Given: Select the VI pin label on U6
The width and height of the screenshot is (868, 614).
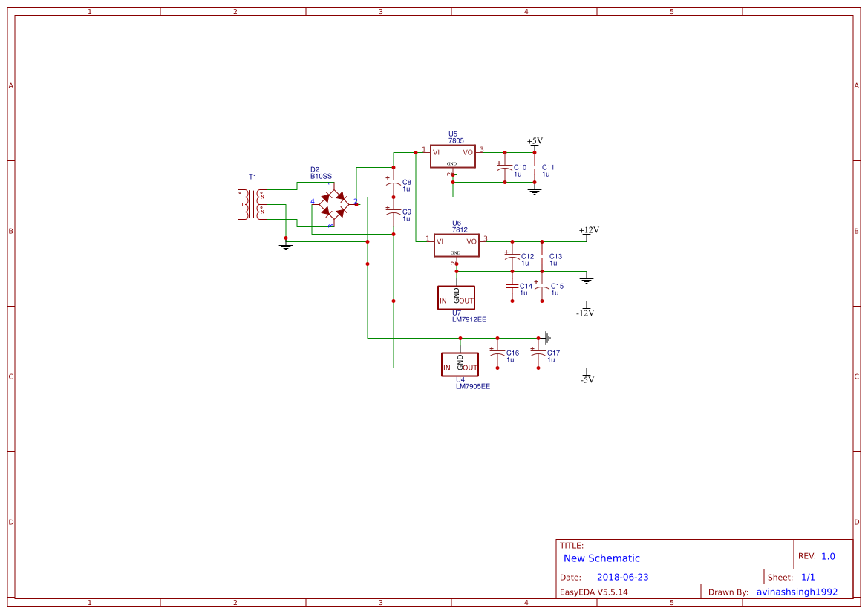Looking at the screenshot, I should pyautogui.click(x=440, y=241).
